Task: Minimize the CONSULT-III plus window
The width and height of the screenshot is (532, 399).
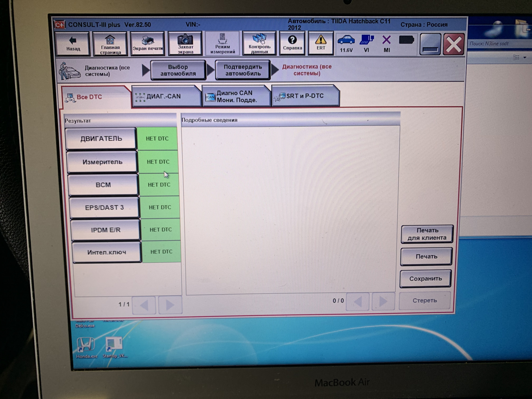Action: coord(430,44)
